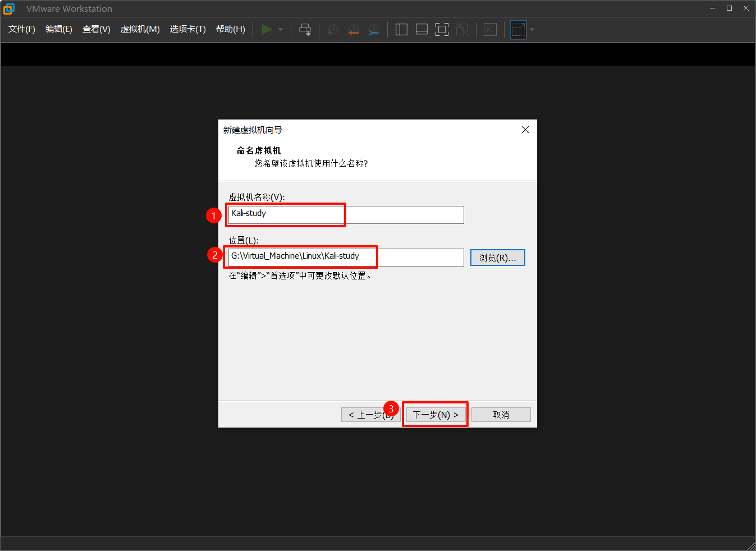Open the 选项卡(T) menu
Image resolution: width=756 pixels, height=551 pixels.
(x=187, y=29)
